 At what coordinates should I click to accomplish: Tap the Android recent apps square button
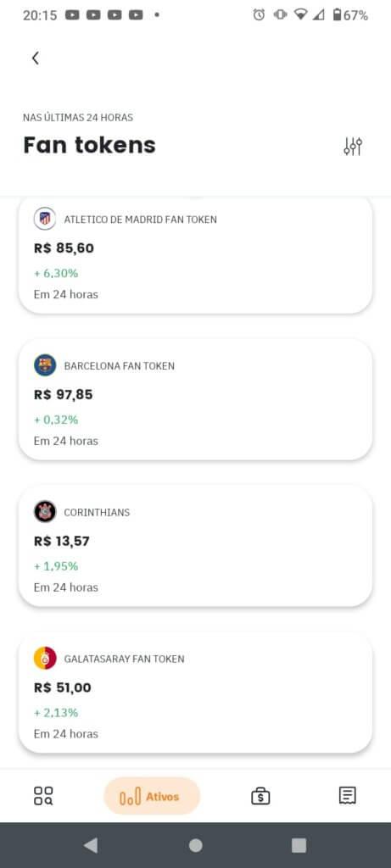[x=299, y=845]
